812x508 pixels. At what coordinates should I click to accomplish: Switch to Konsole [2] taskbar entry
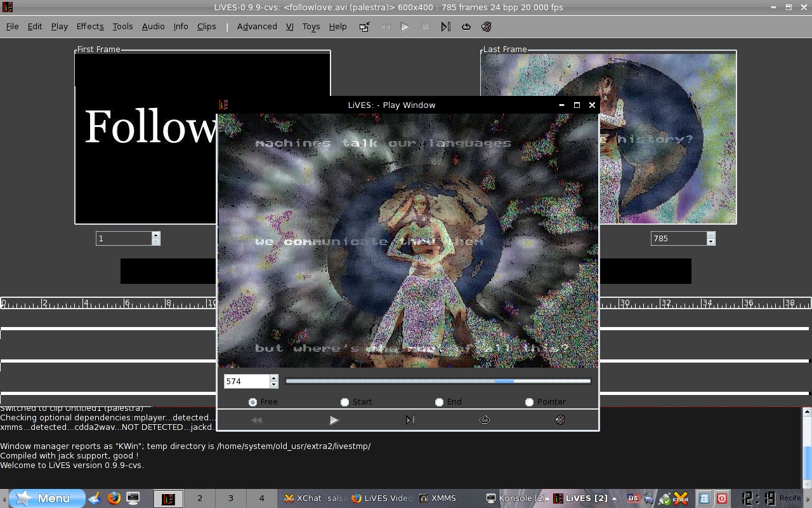(x=516, y=498)
